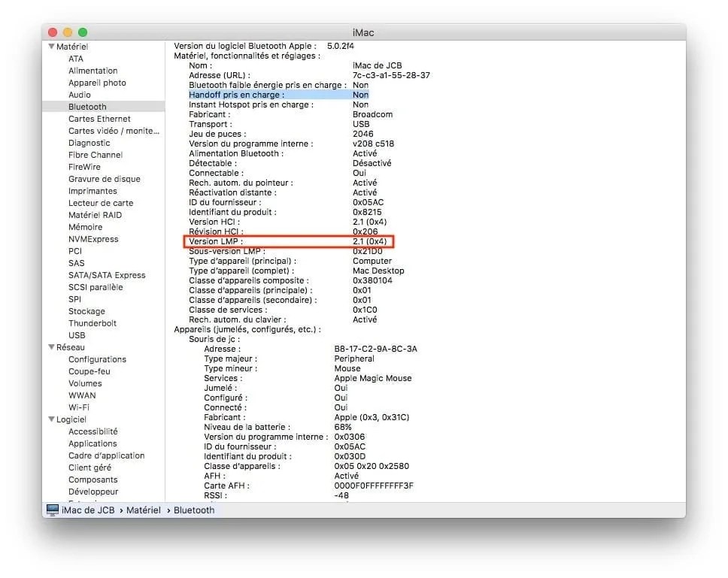
Task: Select Lecteur de carte item
Action: tap(101, 203)
